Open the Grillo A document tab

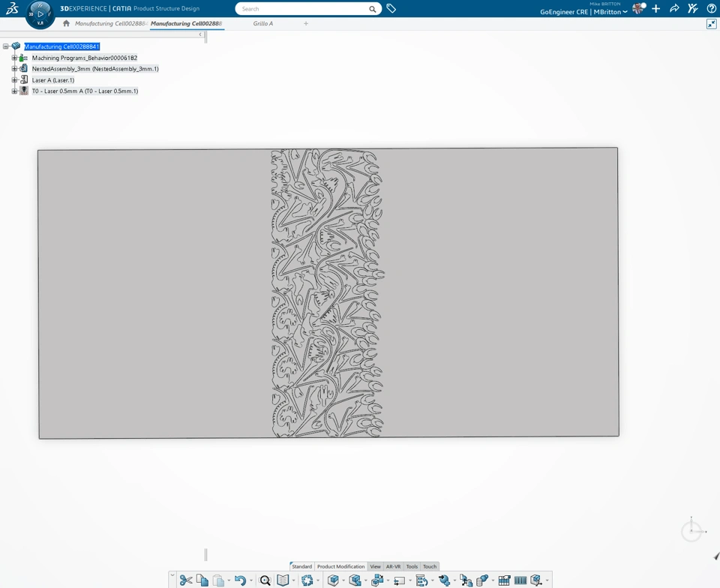262,23
